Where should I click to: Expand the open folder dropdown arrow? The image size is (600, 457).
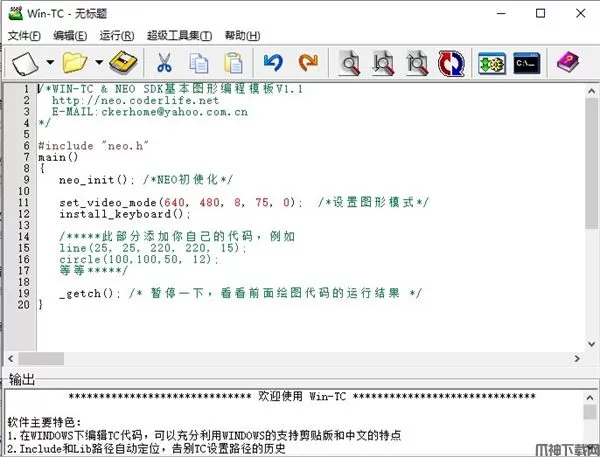[99, 62]
